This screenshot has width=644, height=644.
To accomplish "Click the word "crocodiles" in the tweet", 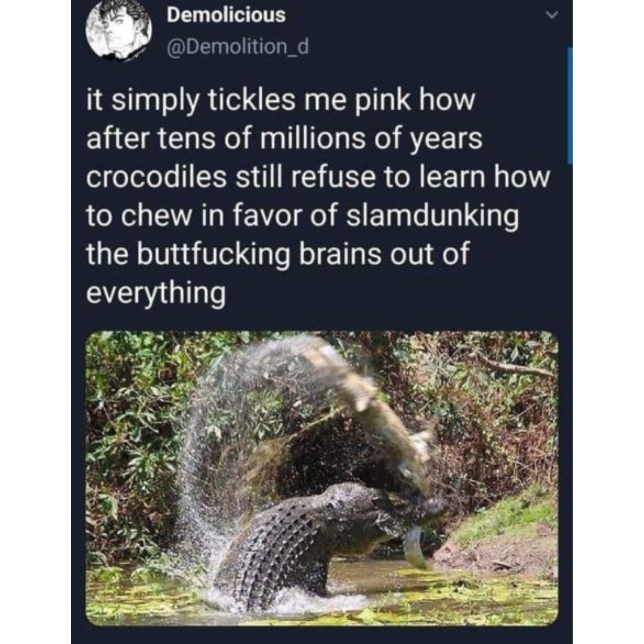I will point(156,177).
